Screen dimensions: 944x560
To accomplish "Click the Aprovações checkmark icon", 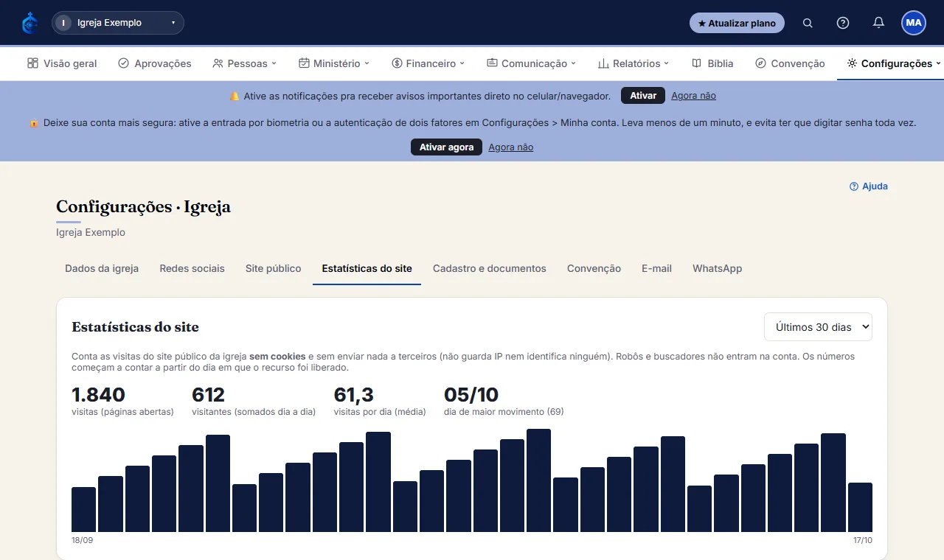I will (x=124, y=63).
